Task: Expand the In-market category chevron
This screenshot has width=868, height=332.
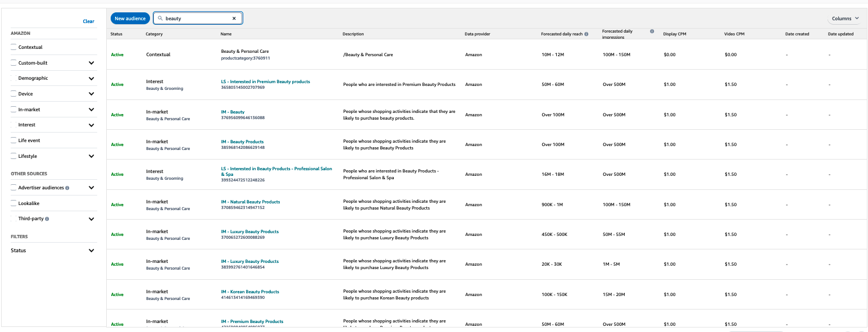Action: click(92, 110)
